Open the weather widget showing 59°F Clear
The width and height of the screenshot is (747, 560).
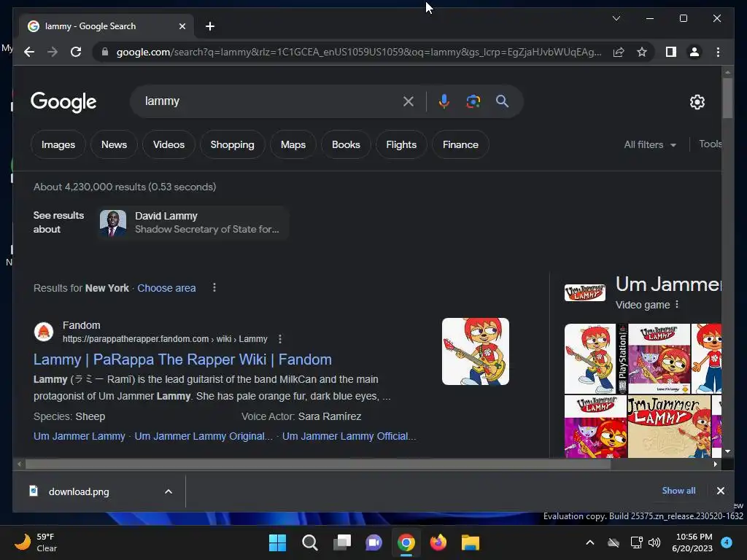click(35, 542)
